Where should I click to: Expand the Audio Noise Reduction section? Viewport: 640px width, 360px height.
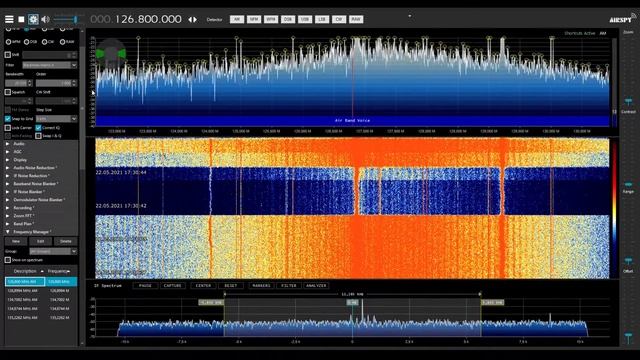(35, 168)
